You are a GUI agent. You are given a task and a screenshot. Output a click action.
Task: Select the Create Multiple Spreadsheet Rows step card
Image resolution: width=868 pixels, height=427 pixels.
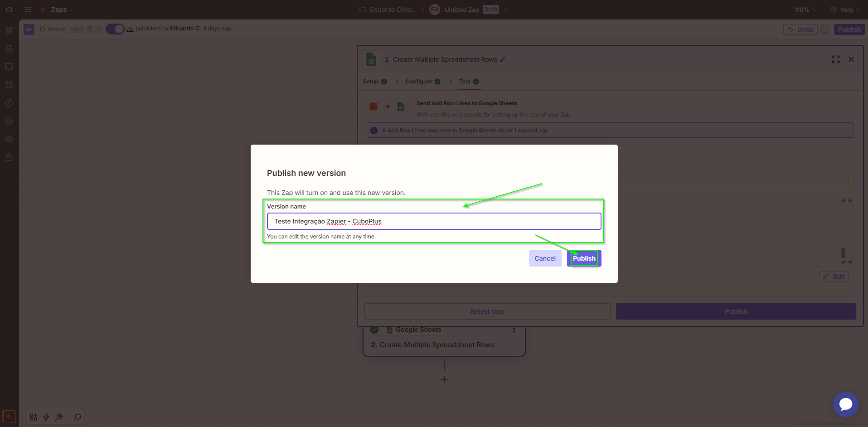[x=444, y=341]
